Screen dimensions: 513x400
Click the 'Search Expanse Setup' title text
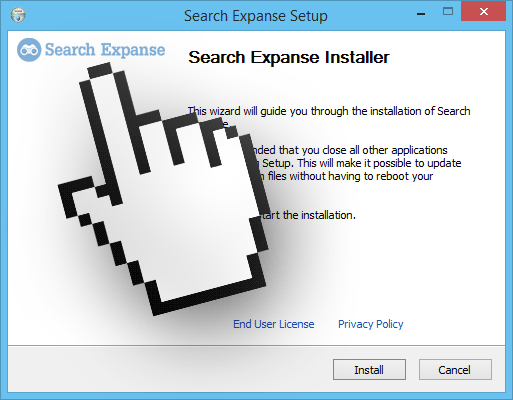click(x=256, y=16)
